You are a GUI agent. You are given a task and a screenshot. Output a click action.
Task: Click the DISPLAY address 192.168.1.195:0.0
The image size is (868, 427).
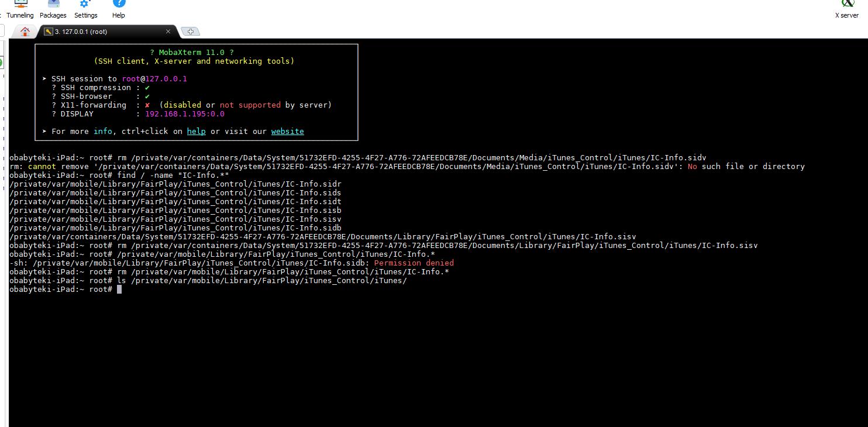point(185,114)
